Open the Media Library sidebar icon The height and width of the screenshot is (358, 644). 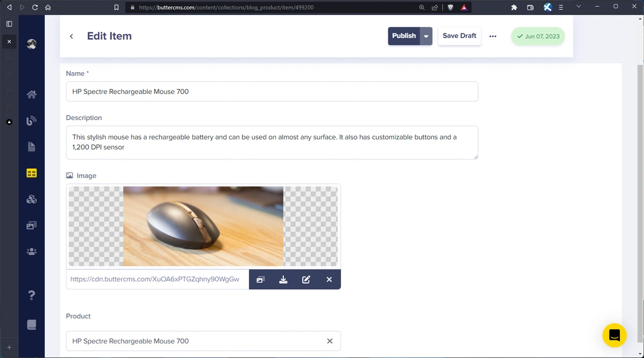(32, 226)
